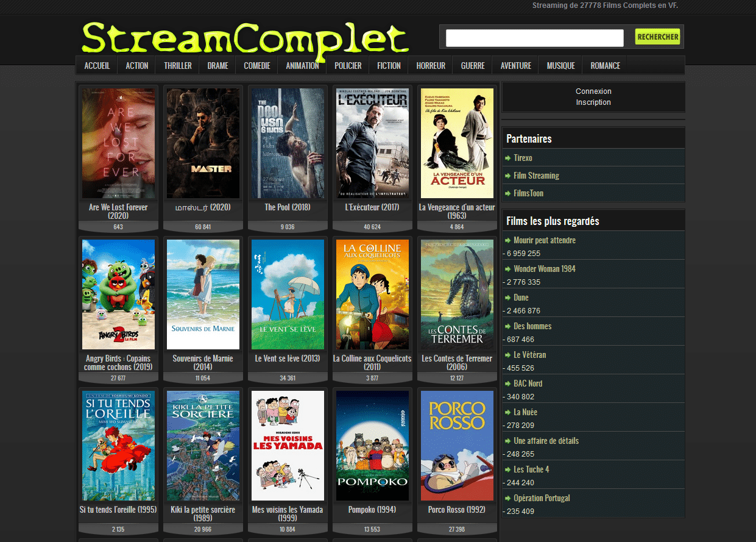This screenshot has height=542, width=756.
Task: Open La Nuée in most watched list
Action: pos(524,412)
